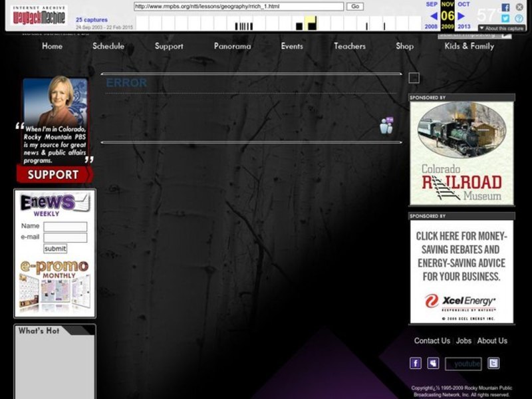Image resolution: width=532 pixels, height=399 pixels.
Task: Click the Enews submit button
Action: 55,248
